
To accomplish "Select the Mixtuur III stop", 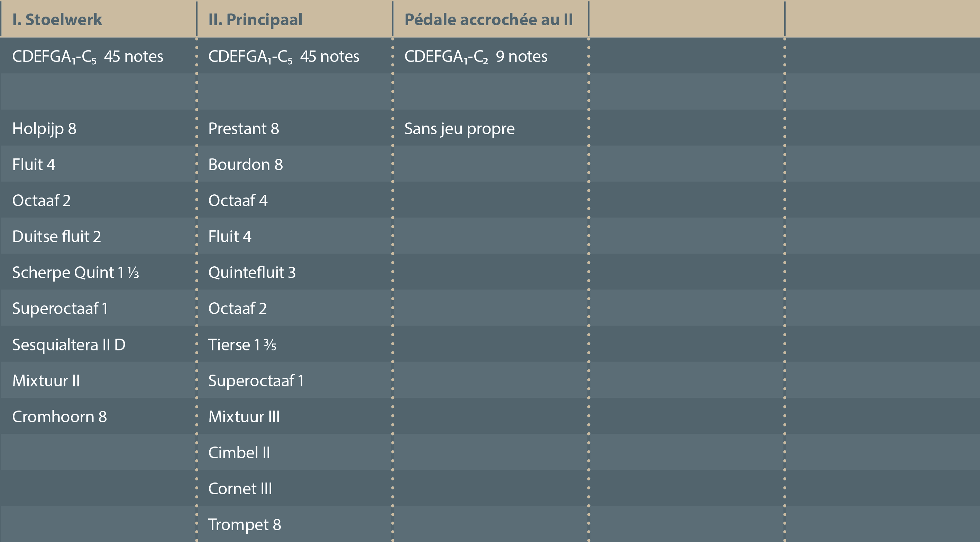I will (x=244, y=417).
